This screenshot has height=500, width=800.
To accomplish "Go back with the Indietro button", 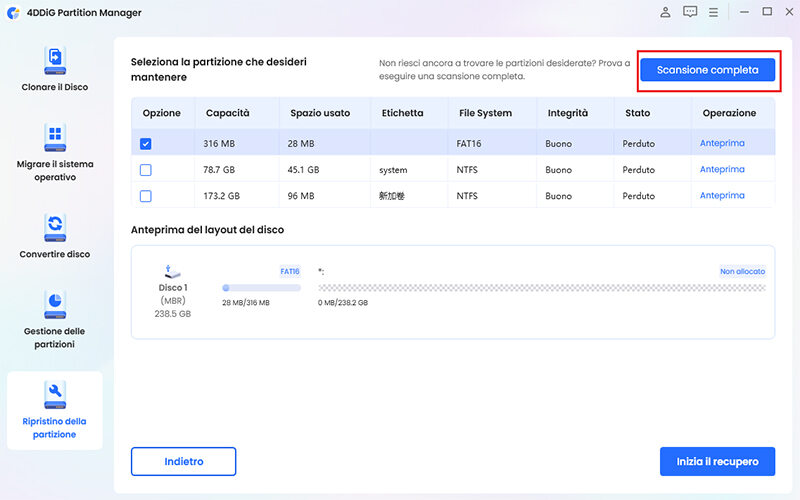I will pyautogui.click(x=183, y=461).
